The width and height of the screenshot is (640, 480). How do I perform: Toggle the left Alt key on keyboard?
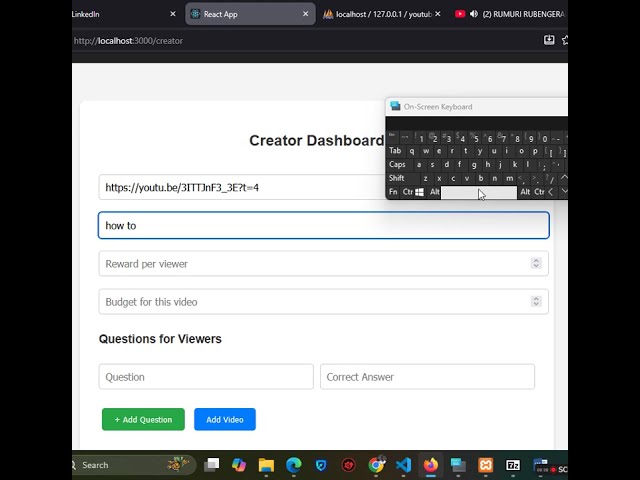tap(434, 192)
